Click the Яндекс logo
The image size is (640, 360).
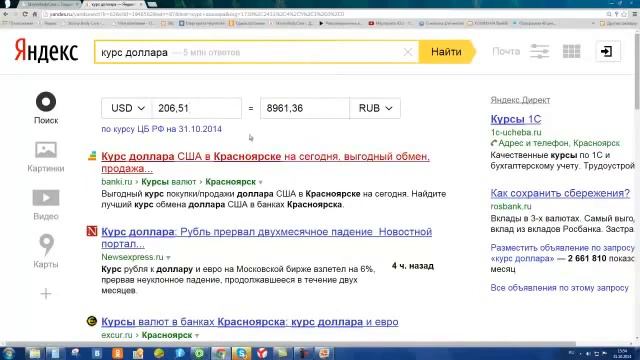pyautogui.click(x=46, y=51)
